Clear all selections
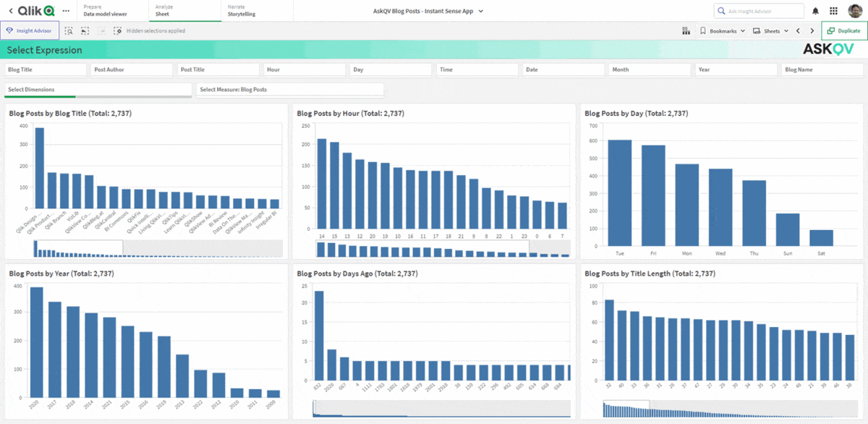Screen dimensions: 868x424 [x=117, y=31]
